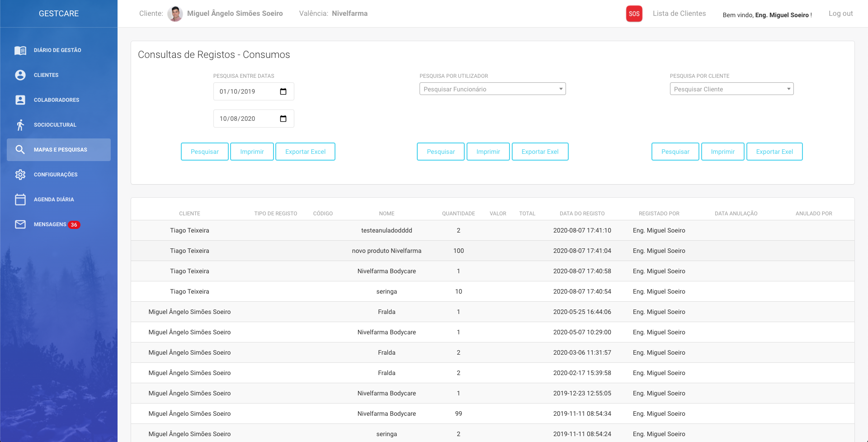Image resolution: width=868 pixels, height=442 pixels.
Task: Click Imprimir under Pesquisa Por Utilizador
Action: pos(488,152)
